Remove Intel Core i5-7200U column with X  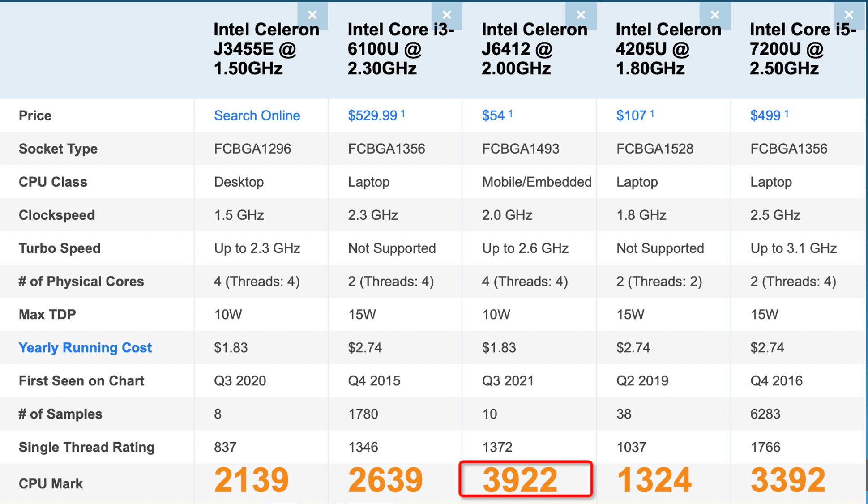(x=849, y=15)
